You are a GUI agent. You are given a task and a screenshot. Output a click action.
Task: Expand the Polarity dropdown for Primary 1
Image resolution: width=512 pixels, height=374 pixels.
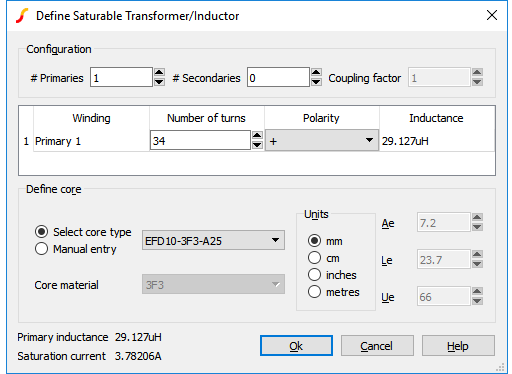click(x=322, y=141)
